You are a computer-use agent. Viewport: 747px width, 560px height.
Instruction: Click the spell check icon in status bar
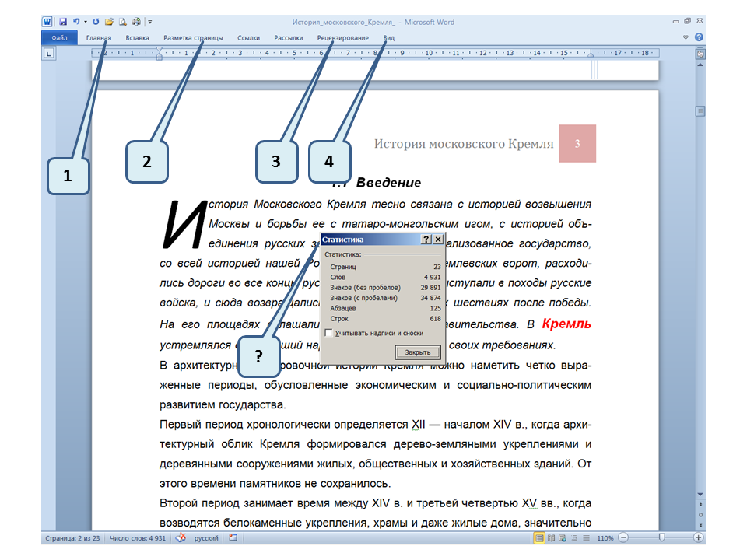click(x=181, y=537)
